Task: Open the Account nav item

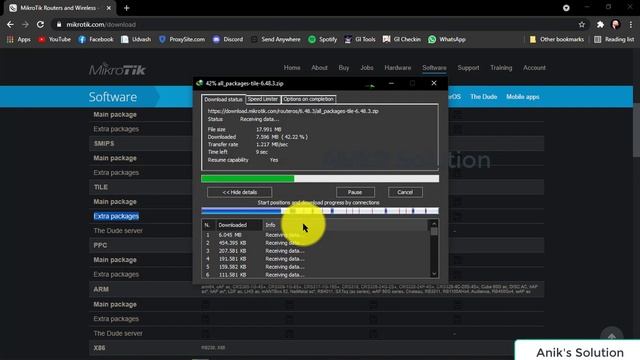Action: tap(534, 68)
